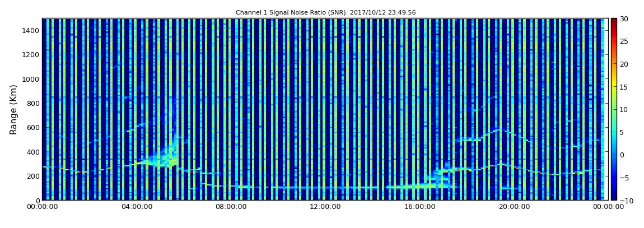Click the horizontal echo band near 12:00 at 100 km
This screenshot has width=644, height=228.
click(324, 187)
